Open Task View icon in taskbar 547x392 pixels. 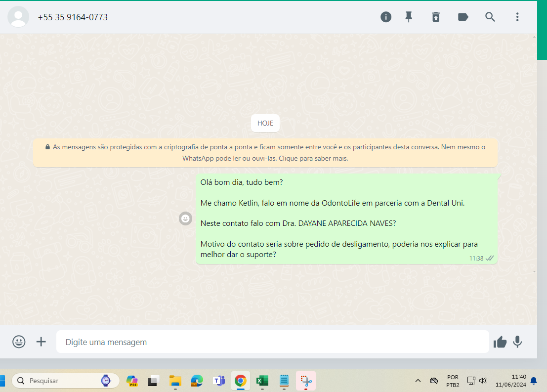[x=153, y=381]
